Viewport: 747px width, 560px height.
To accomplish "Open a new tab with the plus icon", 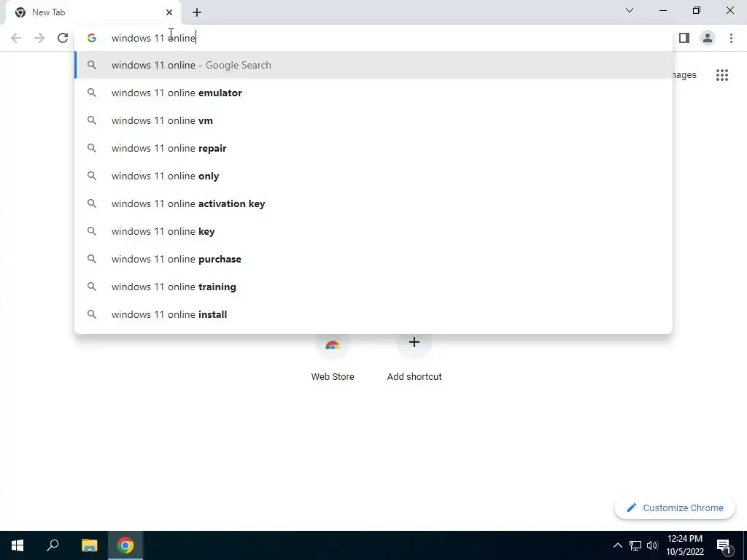I will tap(197, 12).
